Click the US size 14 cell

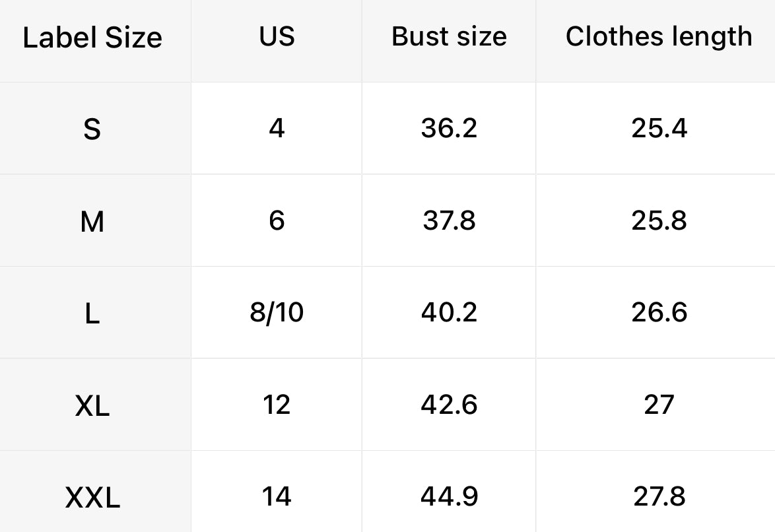pos(277,496)
